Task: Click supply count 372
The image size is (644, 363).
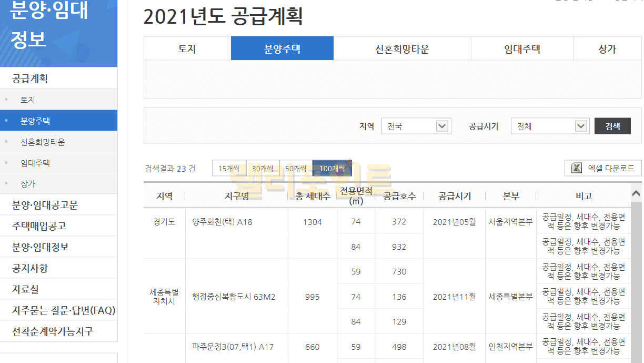Action: 399,221
